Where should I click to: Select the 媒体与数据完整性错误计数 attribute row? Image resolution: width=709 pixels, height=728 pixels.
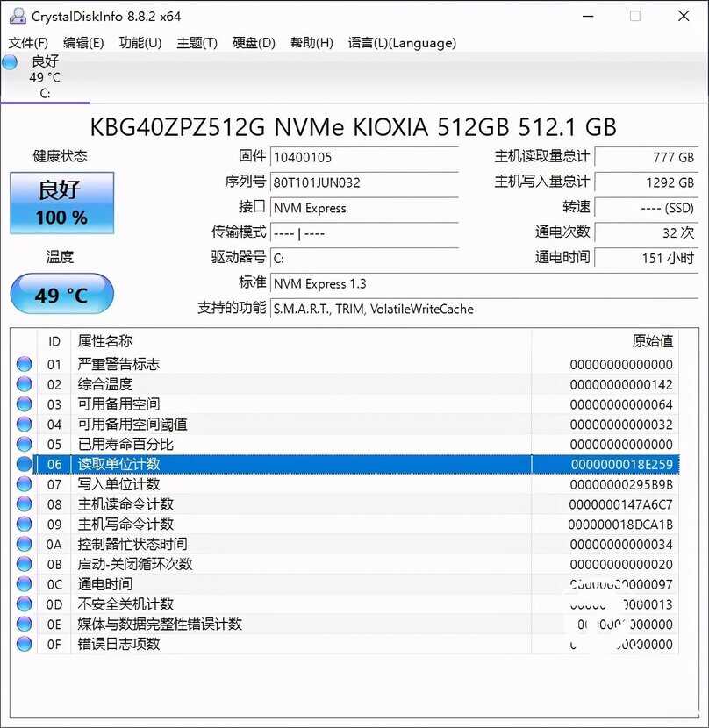[x=345, y=624]
